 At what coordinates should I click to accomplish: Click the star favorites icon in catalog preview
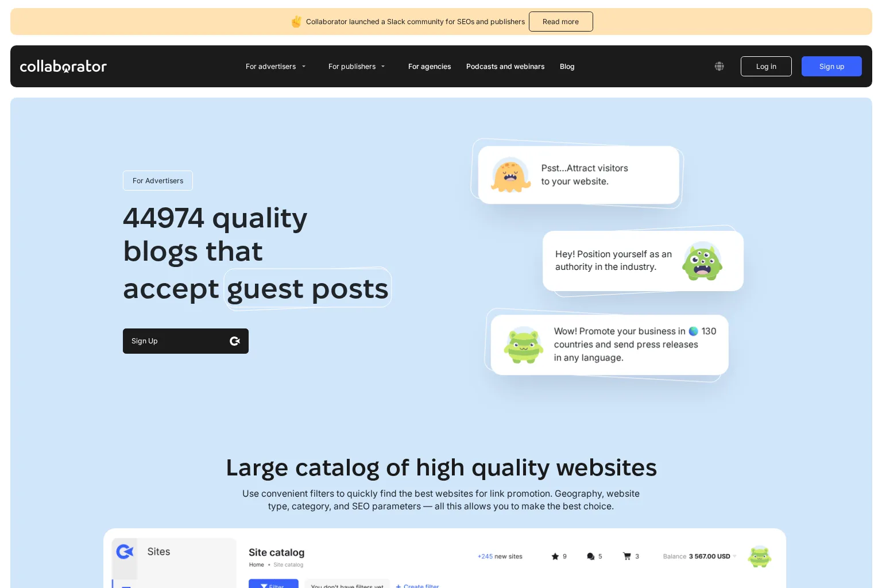coord(555,556)
